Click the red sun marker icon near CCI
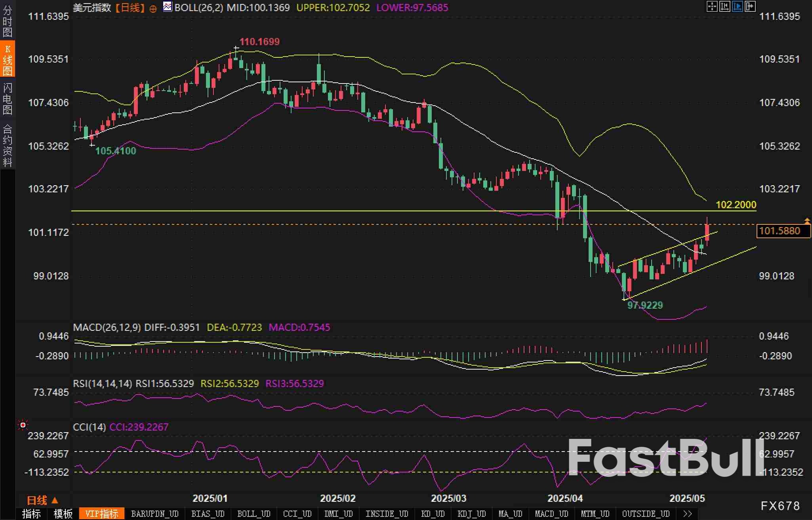The height and width of the screenshot is (520, 812). (x=23, y=425)
